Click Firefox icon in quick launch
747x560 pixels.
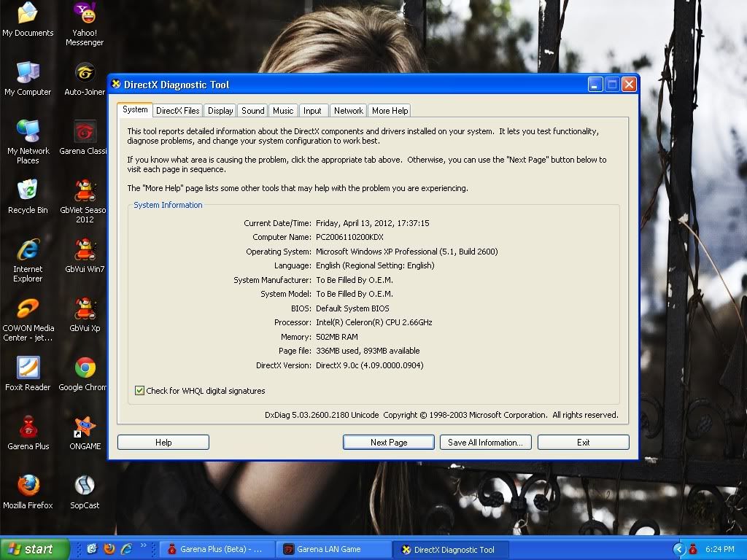tap(109, 549)
